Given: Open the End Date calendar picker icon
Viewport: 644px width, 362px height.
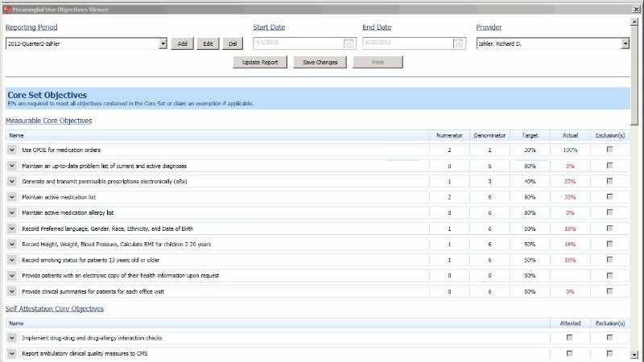Looking at the screenshot, I should [458, 43].
